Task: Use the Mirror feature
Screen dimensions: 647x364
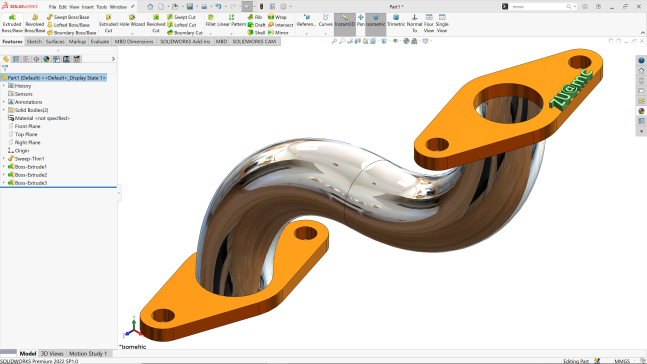Action: click(278, 33)
